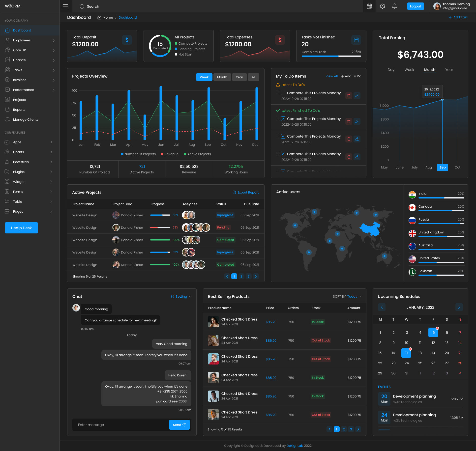Edit a finished to-do using the pencil icon

pos(357,121)
